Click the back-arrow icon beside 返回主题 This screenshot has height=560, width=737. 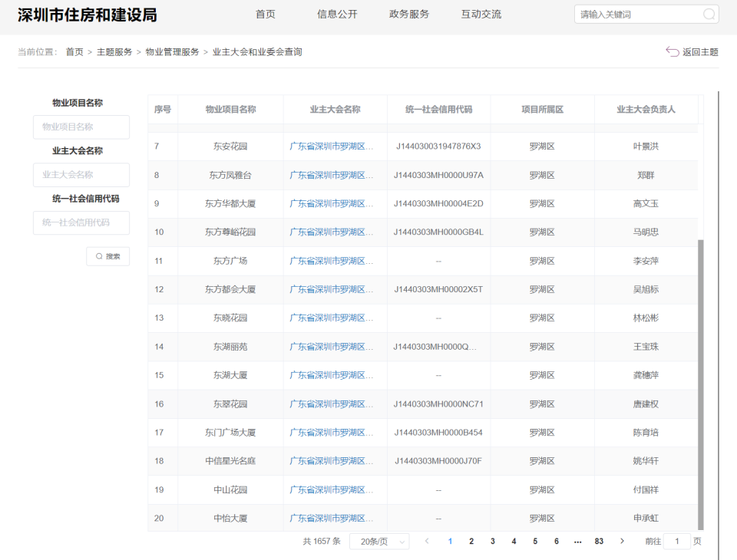pos(672,51)
